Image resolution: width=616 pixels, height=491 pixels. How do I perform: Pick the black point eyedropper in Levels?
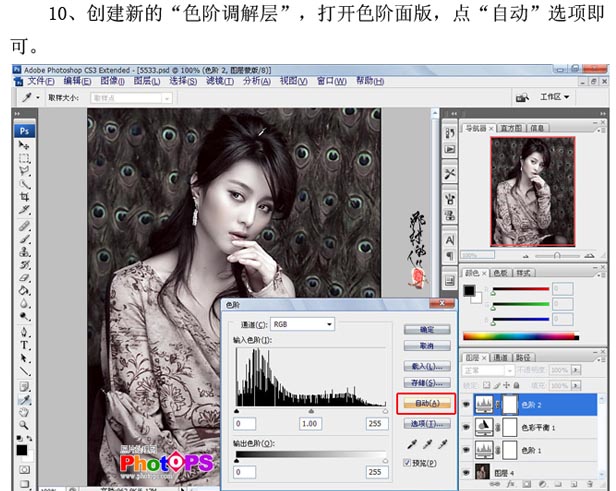[412, 444]
